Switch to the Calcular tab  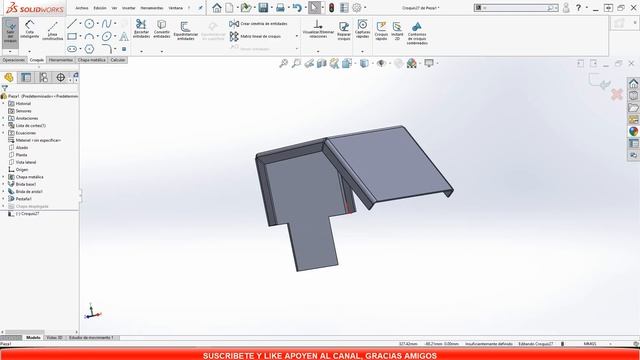(x=118, y=60)
